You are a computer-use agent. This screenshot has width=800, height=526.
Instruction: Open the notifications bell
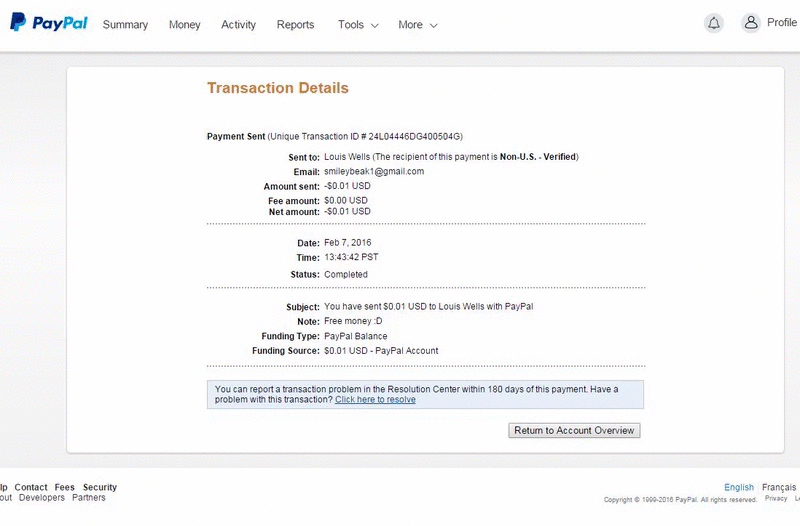(714, 23)
